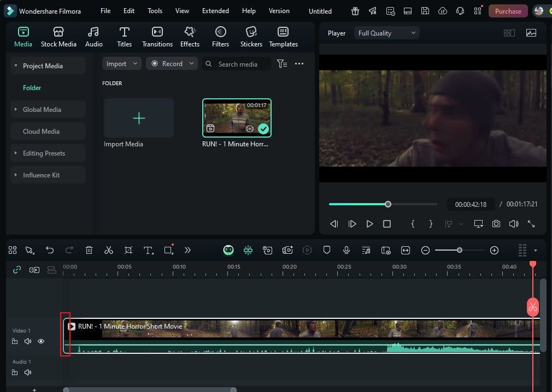Click the play-by-frame forward button

click(352, 224)
